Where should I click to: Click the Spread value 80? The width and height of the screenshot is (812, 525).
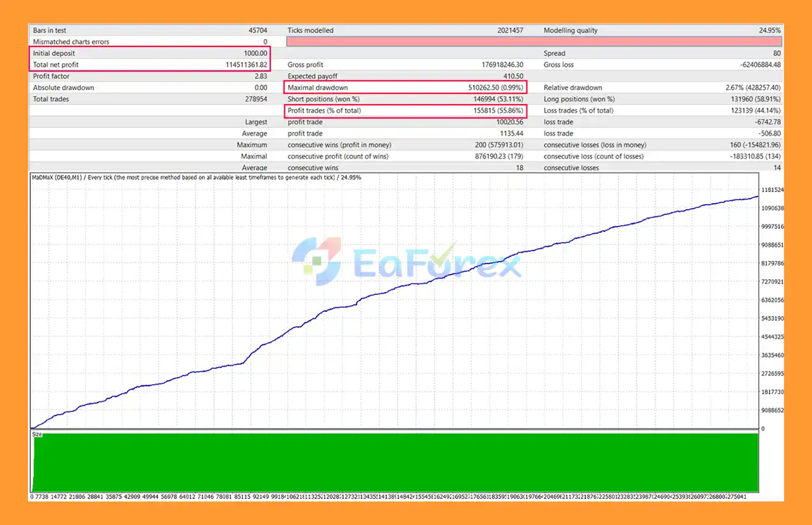(776, 53)
